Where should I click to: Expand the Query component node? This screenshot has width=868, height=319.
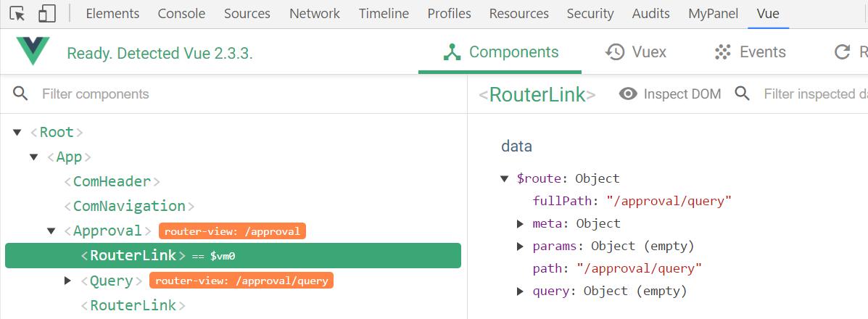click(67, 281)
